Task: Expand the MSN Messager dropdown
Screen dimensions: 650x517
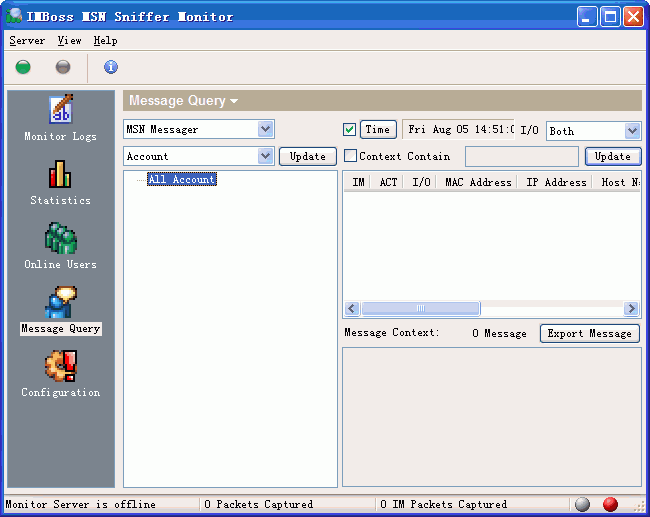Action: (x=265, y=129)
